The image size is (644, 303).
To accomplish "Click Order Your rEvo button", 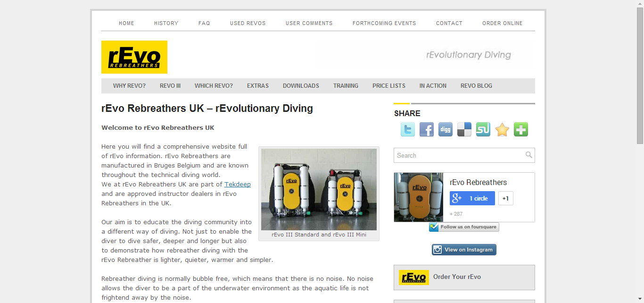I will (464, 277).
